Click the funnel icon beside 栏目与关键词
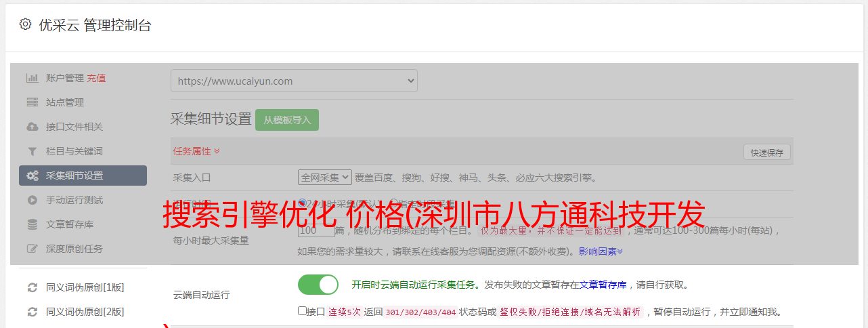 (32, 151)
